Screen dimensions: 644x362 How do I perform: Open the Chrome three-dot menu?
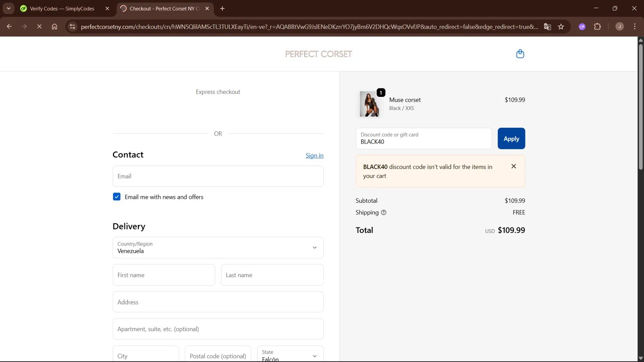click(x=635, y=27)
